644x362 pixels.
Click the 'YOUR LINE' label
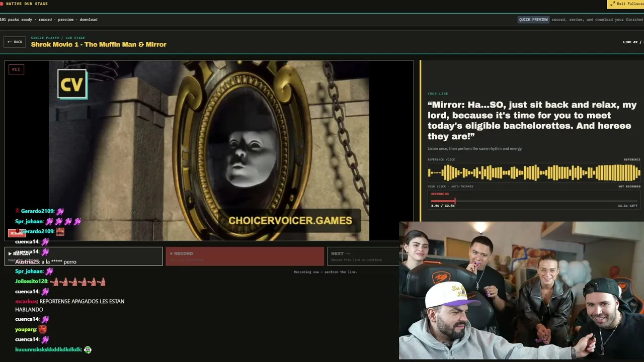(x=438, y=94)
